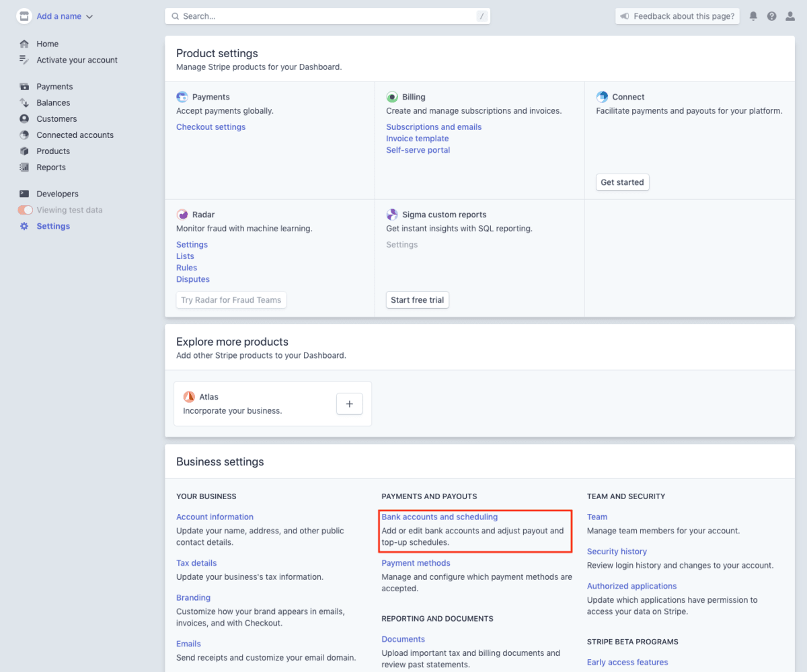807x672 pixels.
Task: Open Invoice template link
Action: click(x=417, y=139)
